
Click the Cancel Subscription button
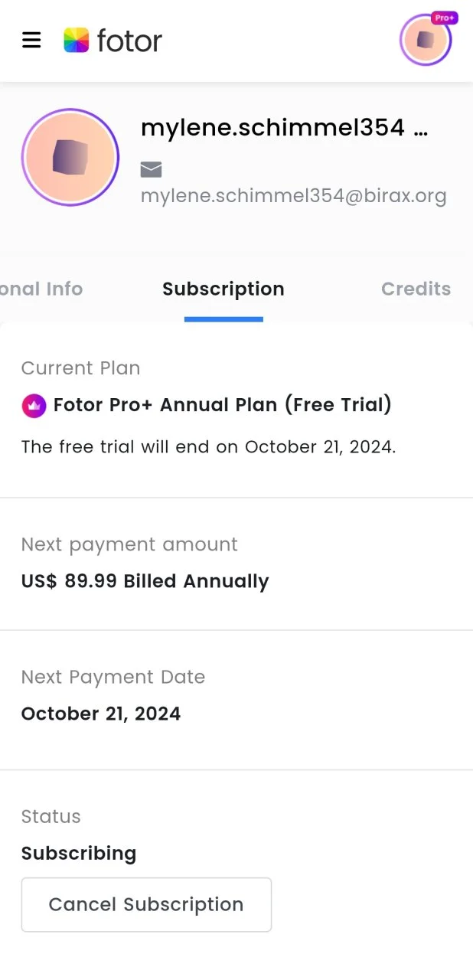[146, 905]
